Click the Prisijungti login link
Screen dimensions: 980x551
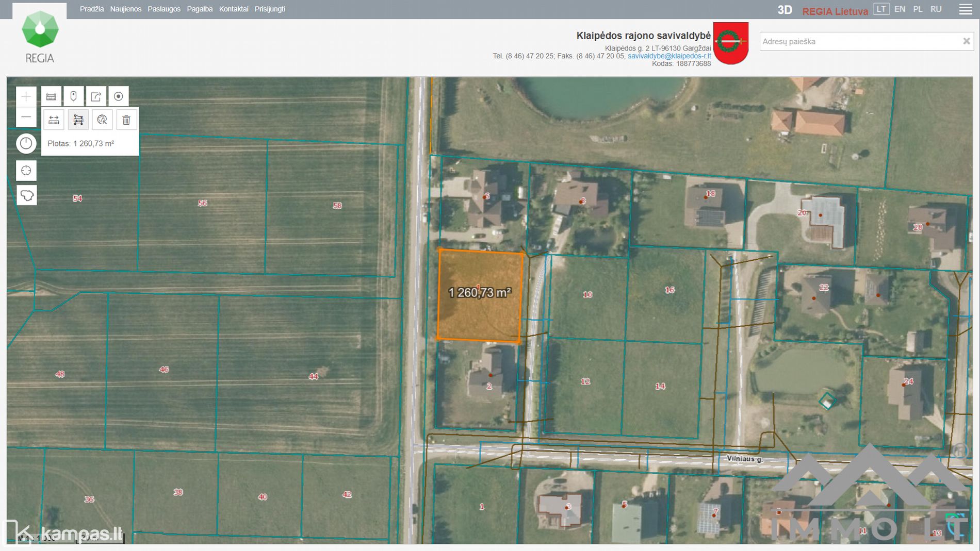(270, 9)
